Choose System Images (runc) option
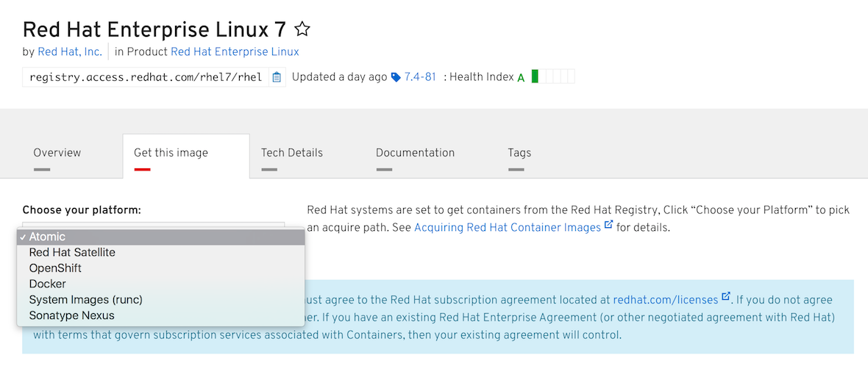The width and height of the screenshot is (868, 369). point(160,300)
